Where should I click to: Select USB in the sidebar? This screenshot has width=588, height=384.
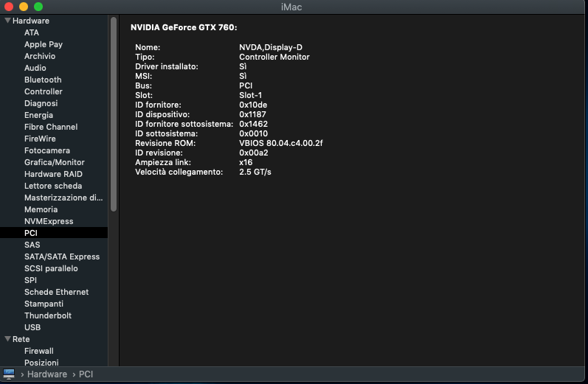coord(32,327)
